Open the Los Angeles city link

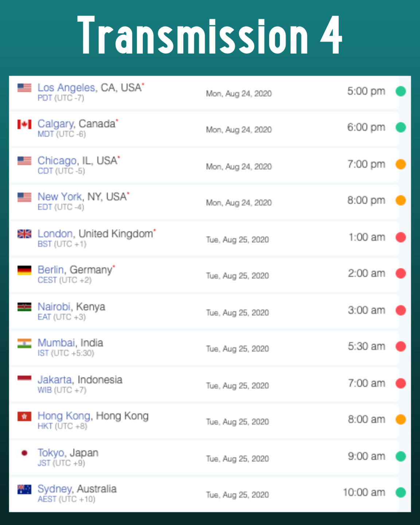tap(66, 87)
